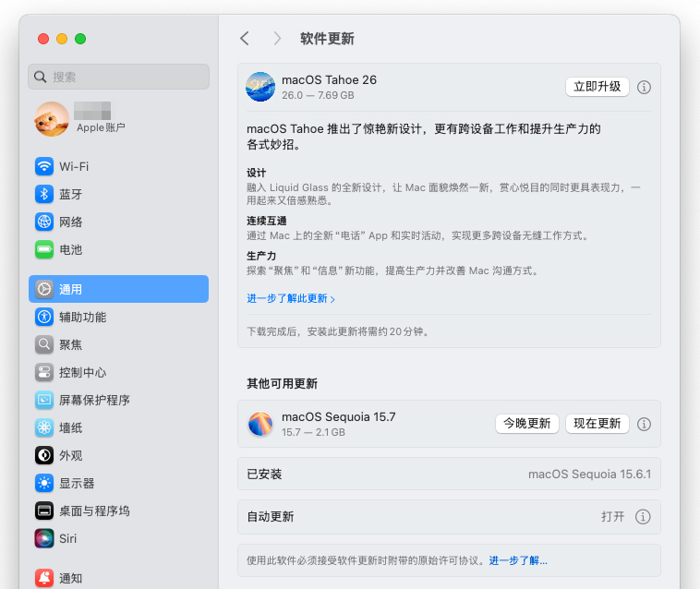
Task: Click the Wallpaper (墙纸) flower icon
Action: (x=44, y=427)
